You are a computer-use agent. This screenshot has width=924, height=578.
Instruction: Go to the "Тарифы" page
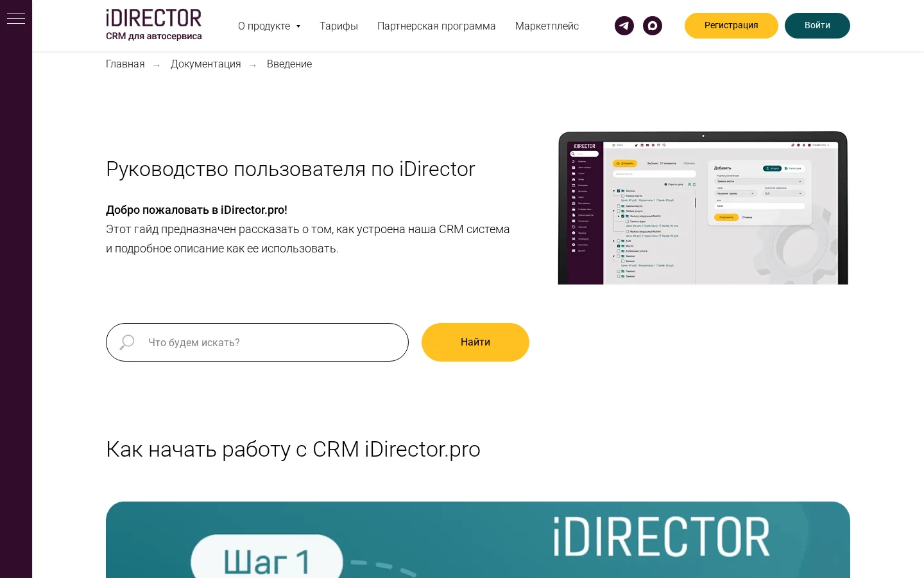tap(339, 26)
